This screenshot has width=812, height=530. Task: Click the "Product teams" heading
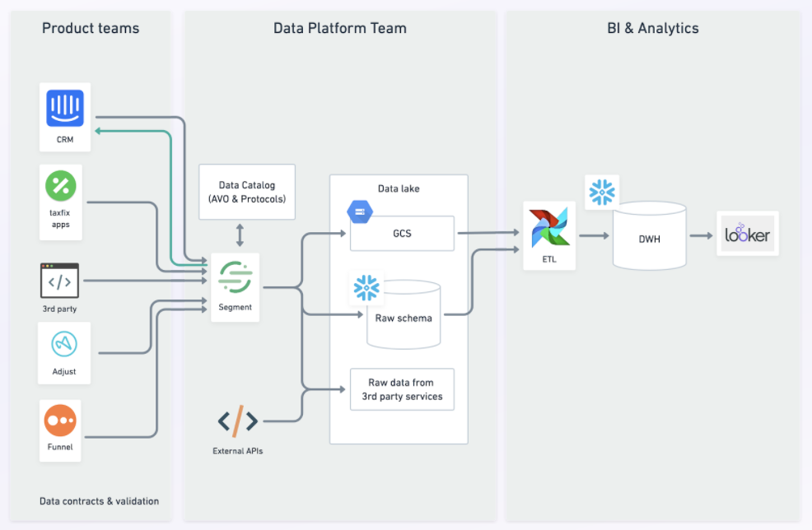[91, 28]
